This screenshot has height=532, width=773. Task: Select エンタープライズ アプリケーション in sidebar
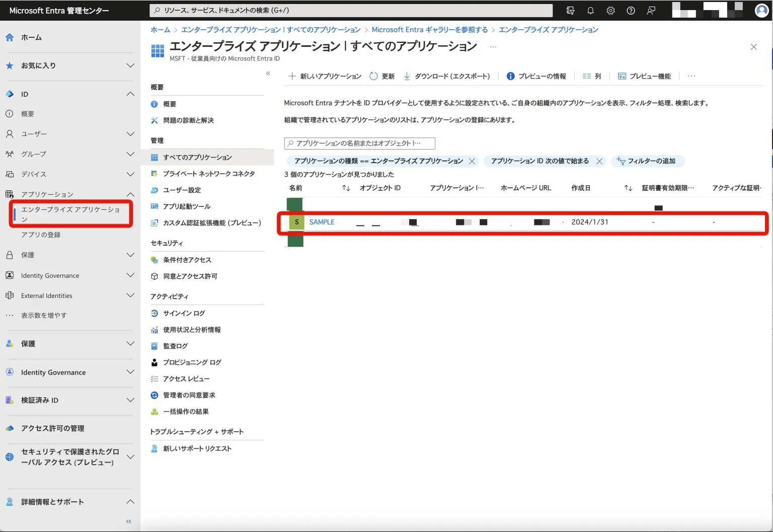[71, 214]
